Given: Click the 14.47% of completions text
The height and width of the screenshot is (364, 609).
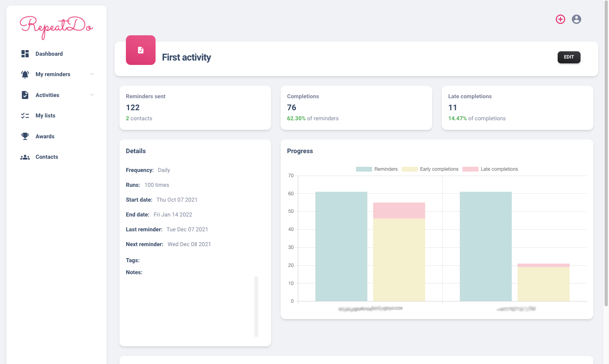Looking at the screenshot, I should [477, 118].
